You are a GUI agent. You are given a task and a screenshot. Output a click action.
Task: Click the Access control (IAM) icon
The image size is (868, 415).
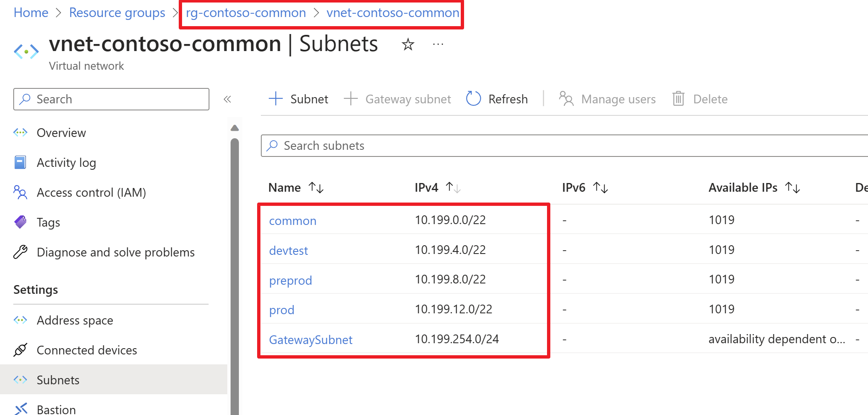coord(20,193)
